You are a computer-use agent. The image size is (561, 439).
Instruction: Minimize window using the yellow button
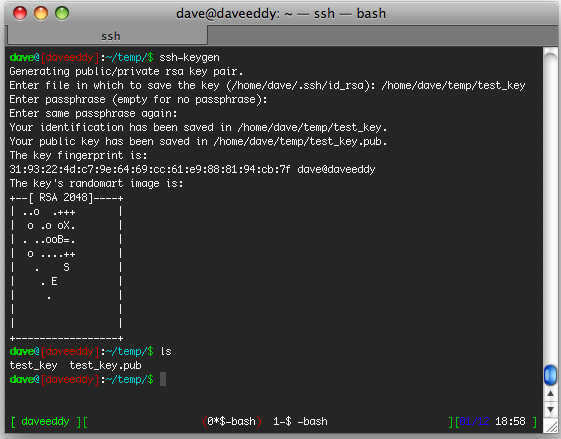tap(41, 14)
